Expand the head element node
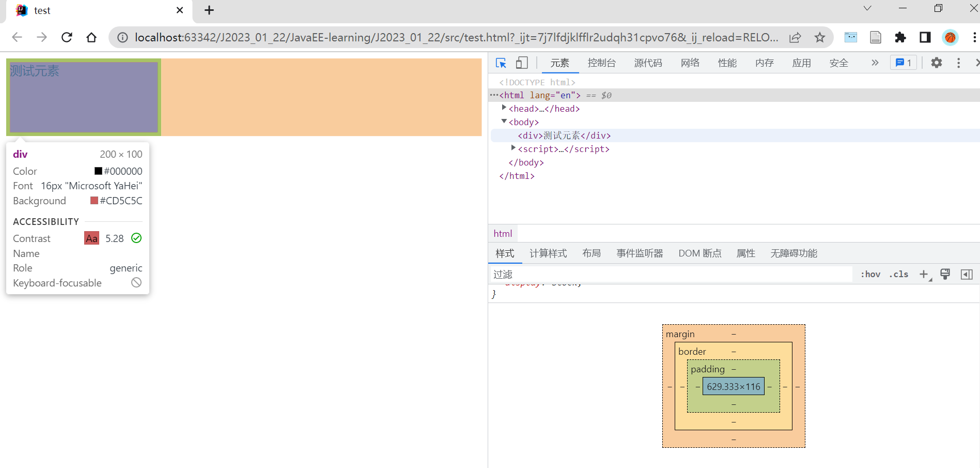Viewport: 980px width, 468px height. 504,108
